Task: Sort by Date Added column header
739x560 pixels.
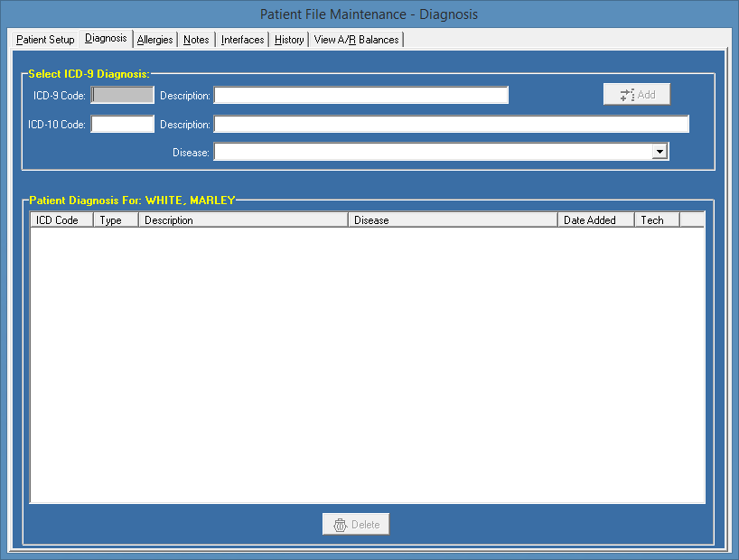Action: click(596, 220)
